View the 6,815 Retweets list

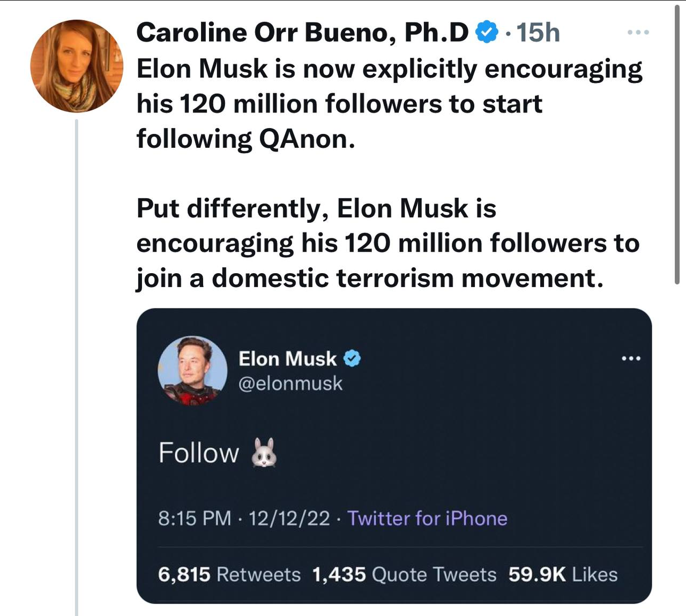pos(229,575)
